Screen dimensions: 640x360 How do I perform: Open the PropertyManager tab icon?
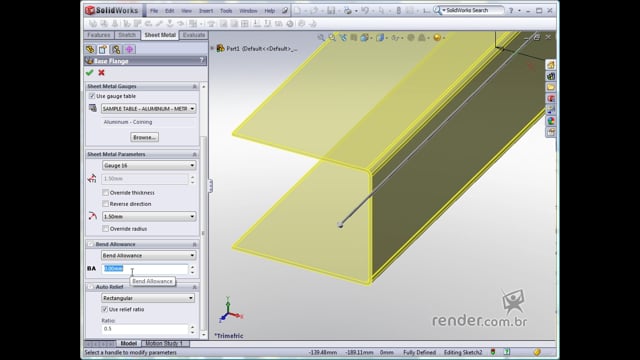pyautogui.click(x=103, y=49)
